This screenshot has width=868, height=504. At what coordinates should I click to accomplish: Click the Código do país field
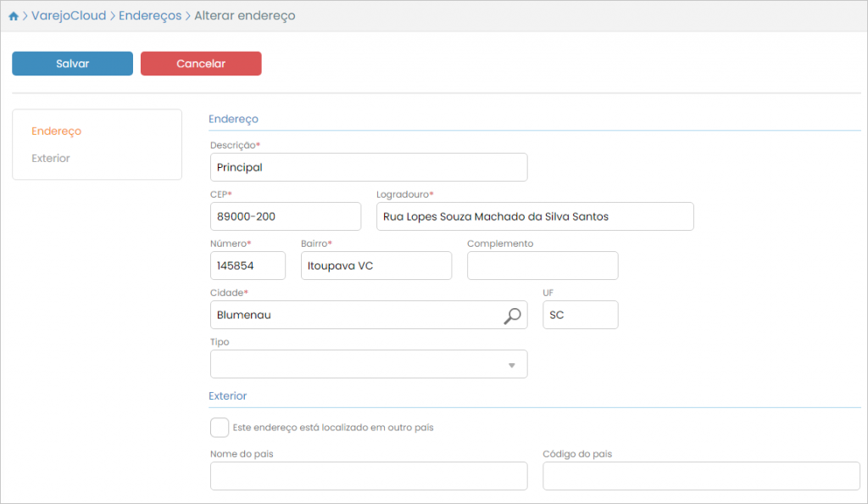700,476
